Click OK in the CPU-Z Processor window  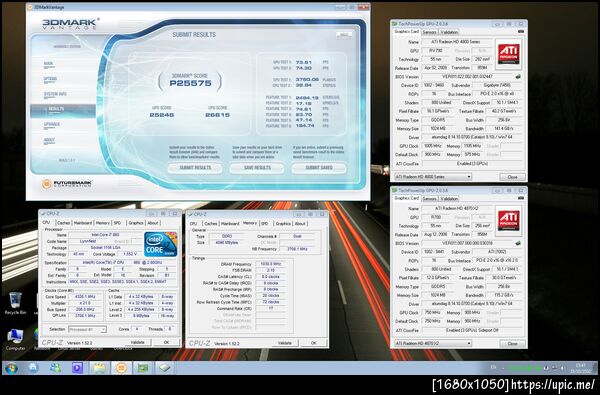tap(166, 342)
